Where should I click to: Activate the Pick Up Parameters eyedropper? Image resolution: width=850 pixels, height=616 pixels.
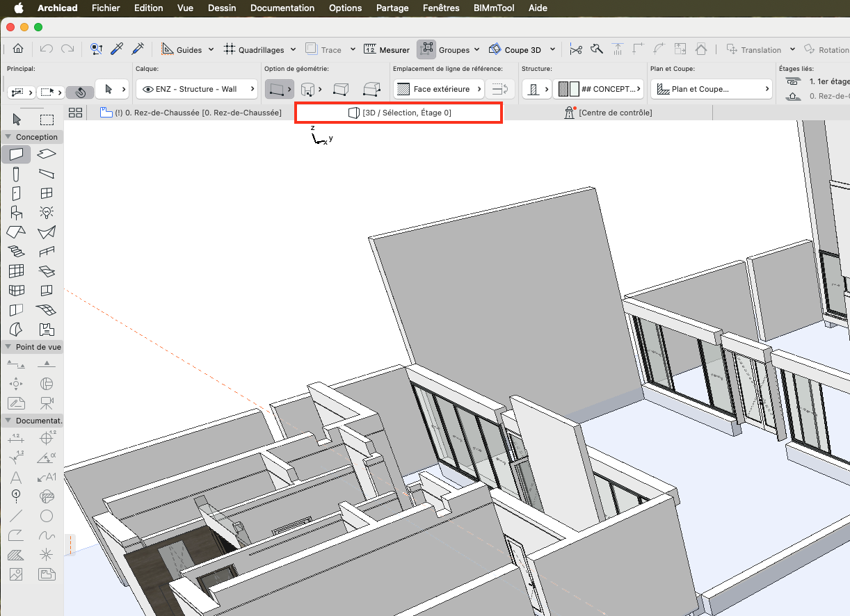[118, 49]
